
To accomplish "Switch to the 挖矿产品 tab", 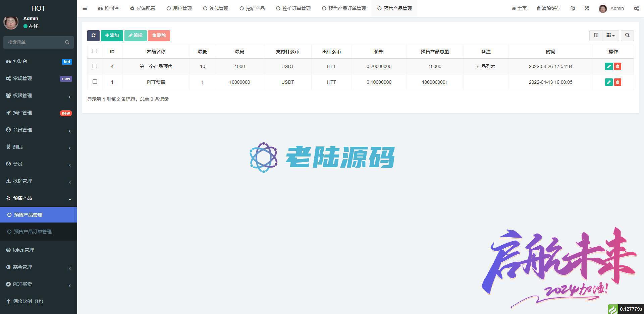I will click(x=252, y=8).
